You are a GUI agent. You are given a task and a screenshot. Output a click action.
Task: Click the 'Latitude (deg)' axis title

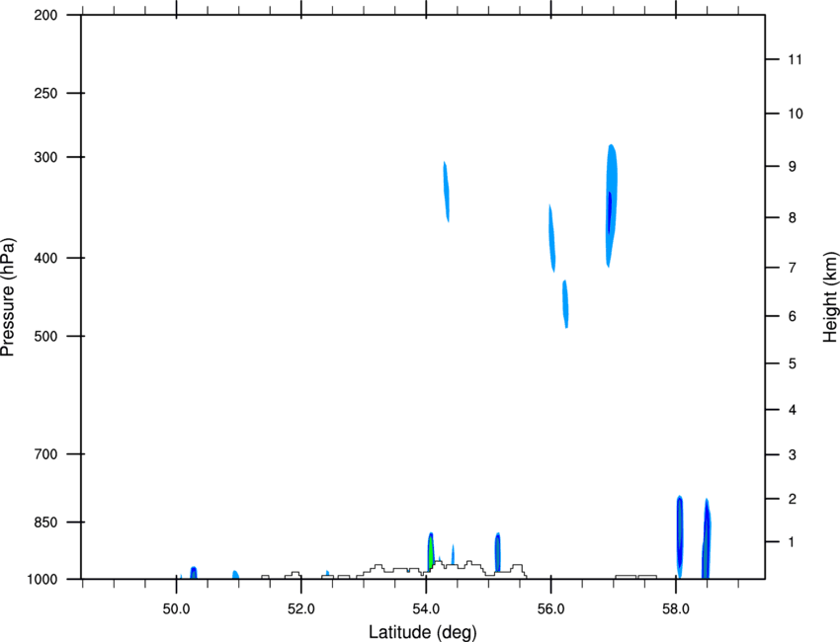[x=422, y=632]
